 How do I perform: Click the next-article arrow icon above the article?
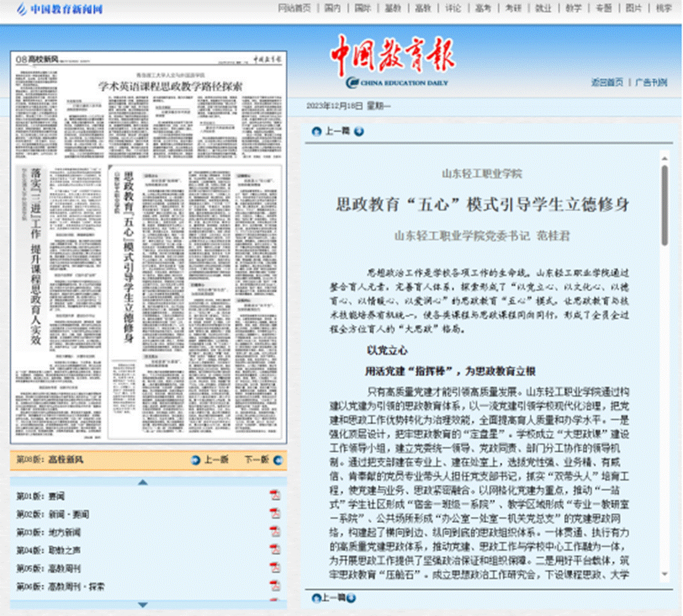tap(359, 131)
